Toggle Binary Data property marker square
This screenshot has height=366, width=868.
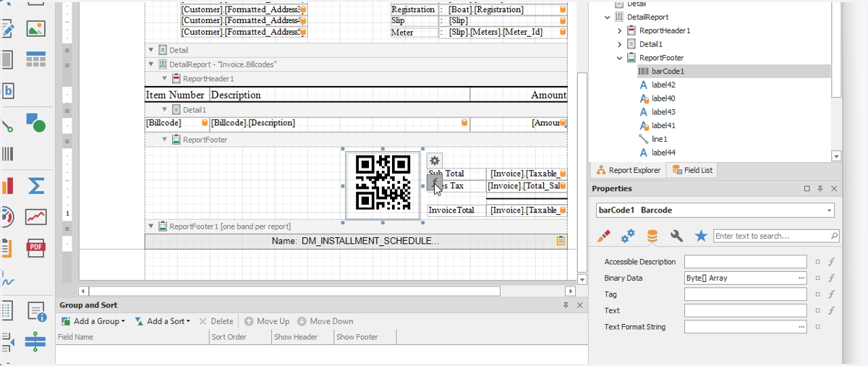[x=818, y=278]
